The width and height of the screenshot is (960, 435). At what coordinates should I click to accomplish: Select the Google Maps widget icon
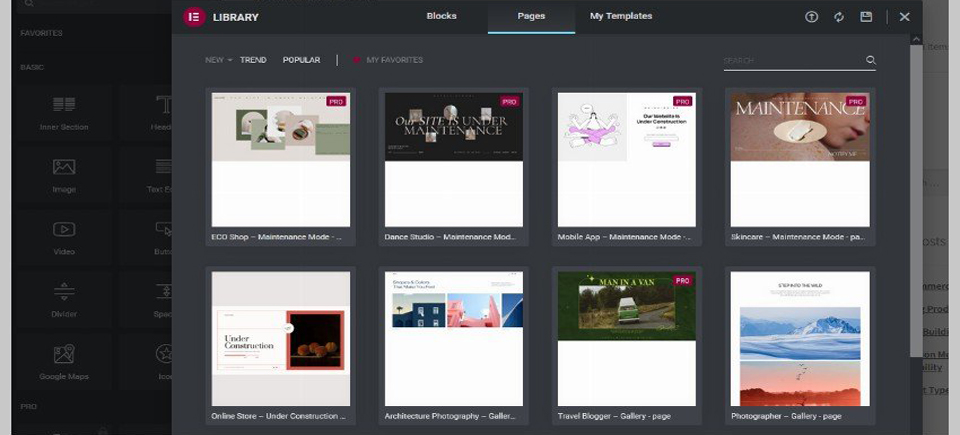coord(64,354)
